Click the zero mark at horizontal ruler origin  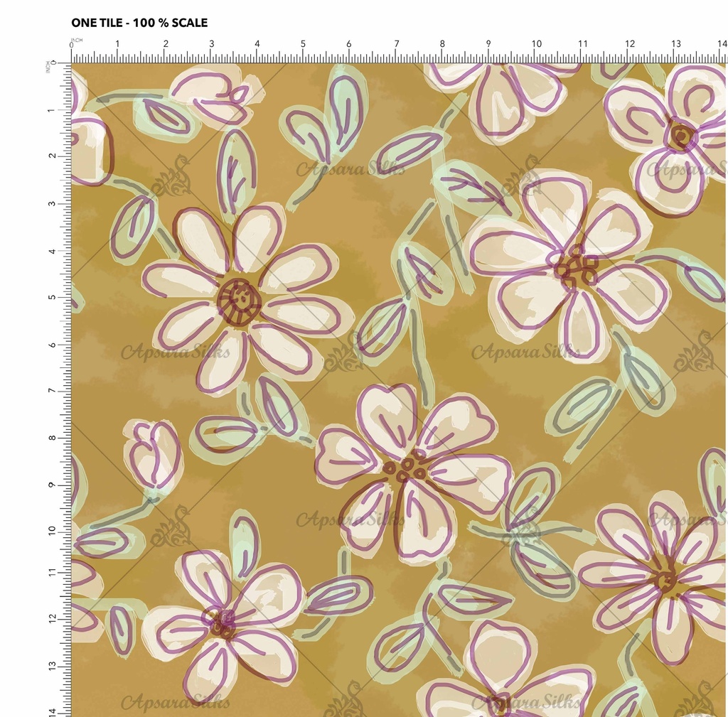pos(72,45)
